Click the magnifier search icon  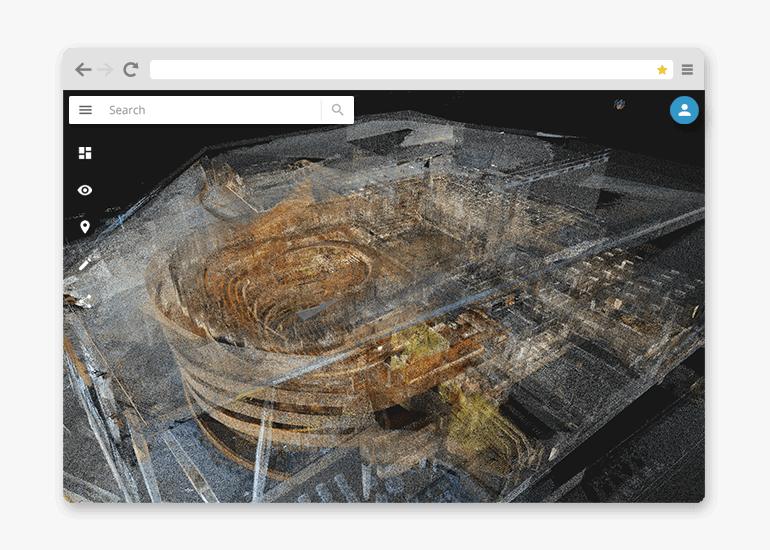(337, 110)
